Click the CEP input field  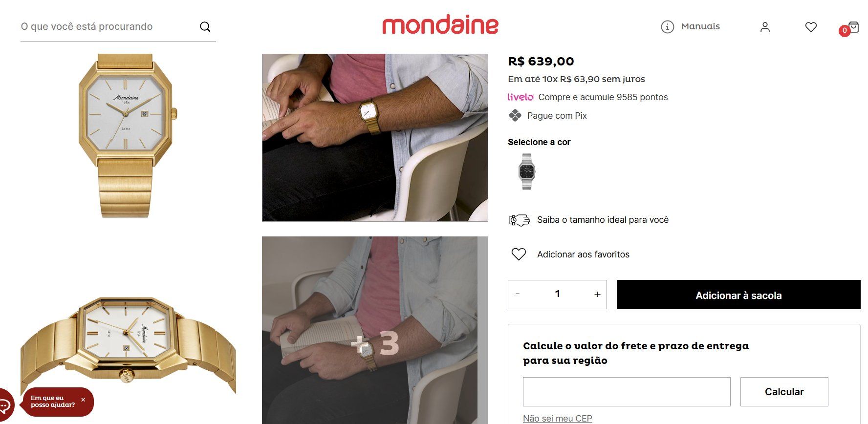click(x=627, y=392)
